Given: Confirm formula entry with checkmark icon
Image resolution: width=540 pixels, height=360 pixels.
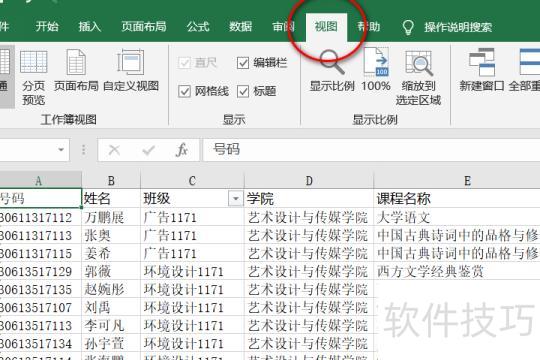Looking at the screenshot, I should [148, 150].
